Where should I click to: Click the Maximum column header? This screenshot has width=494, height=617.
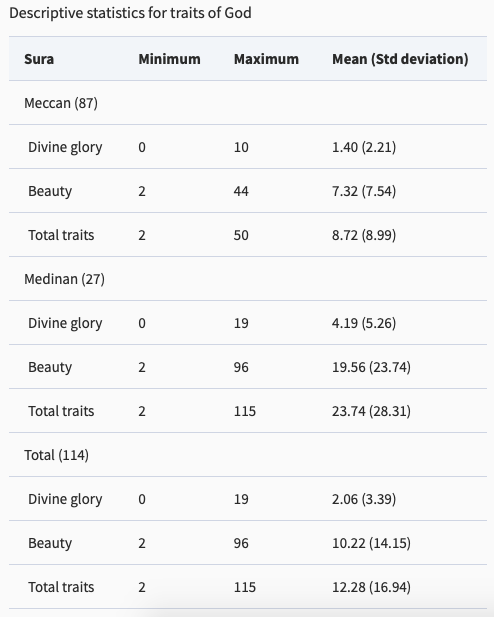tap(266, 59)
